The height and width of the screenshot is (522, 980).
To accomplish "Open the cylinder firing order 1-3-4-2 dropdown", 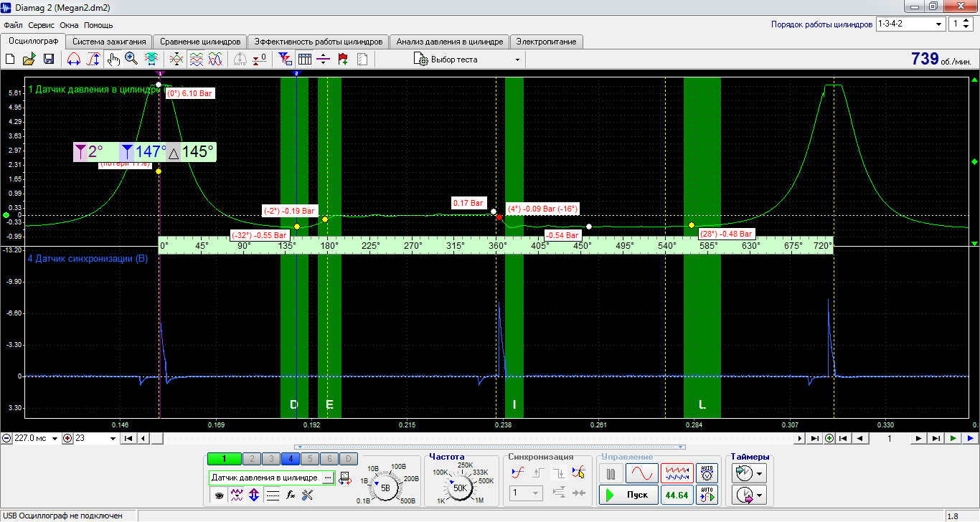I will 910,24.
